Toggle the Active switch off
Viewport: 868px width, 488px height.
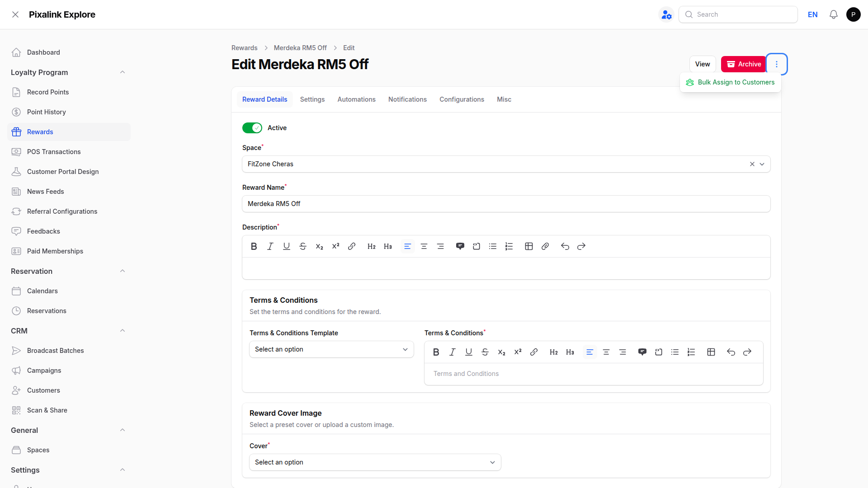(252, 128)
